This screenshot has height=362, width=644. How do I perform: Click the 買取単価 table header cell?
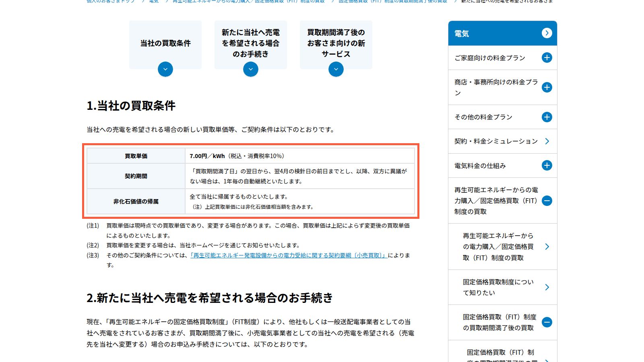point(136,156)
